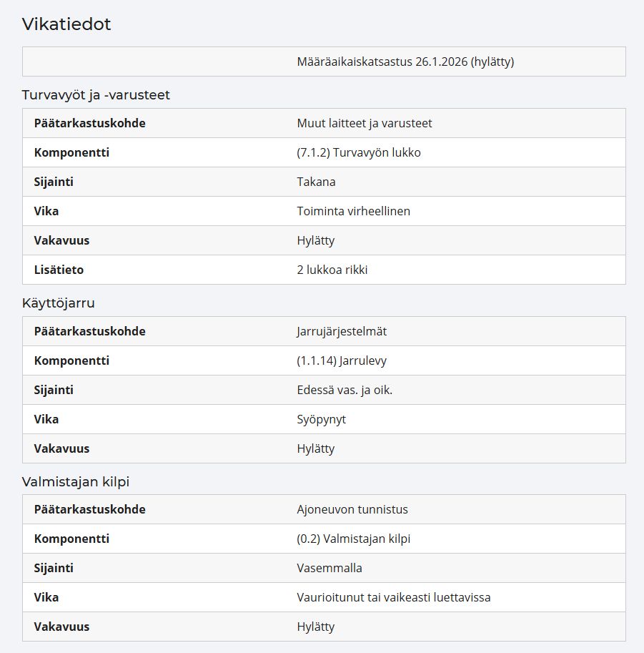Select the 2 lukkoa rikki additional info
644x653 pixels.
click(332, 270)
